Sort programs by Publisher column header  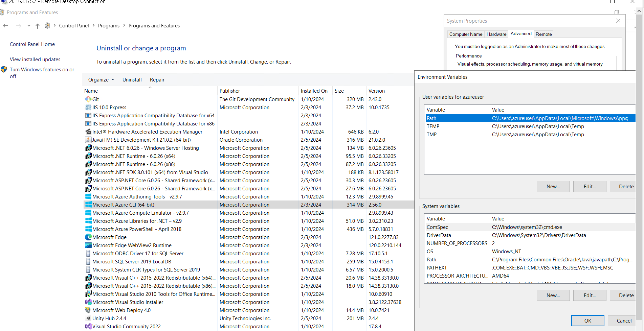tap(258, 91)
